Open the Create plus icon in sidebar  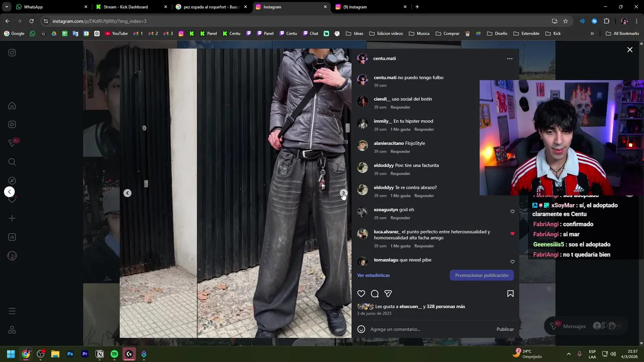pyautogui.click(x=12, y=218)
